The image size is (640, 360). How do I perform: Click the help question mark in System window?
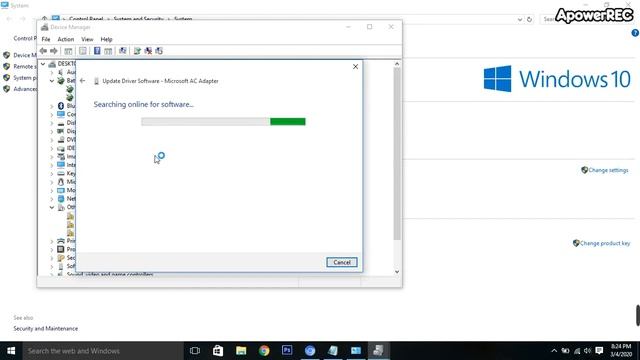point(635,33)
